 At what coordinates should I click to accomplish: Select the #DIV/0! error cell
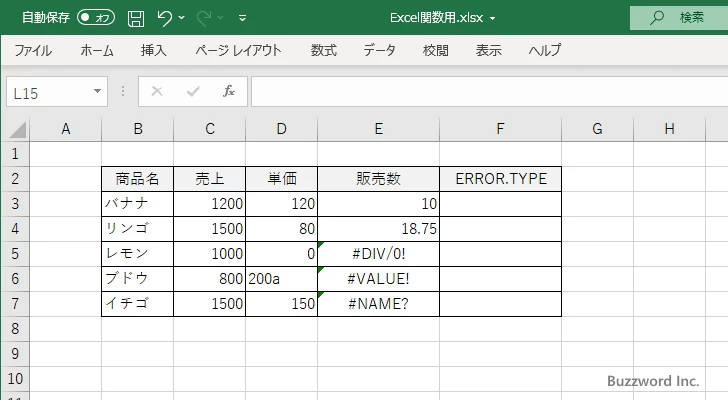coord(378,254)
